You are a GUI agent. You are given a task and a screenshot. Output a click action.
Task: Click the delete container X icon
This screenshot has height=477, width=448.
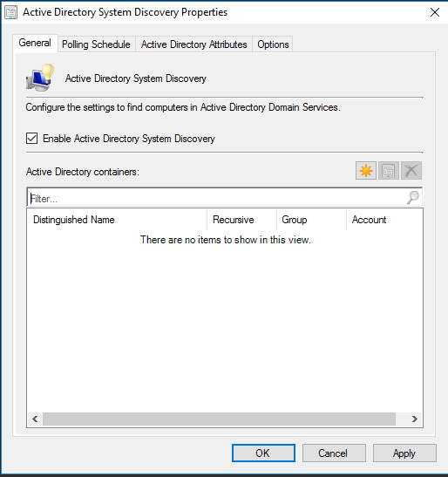411,170
